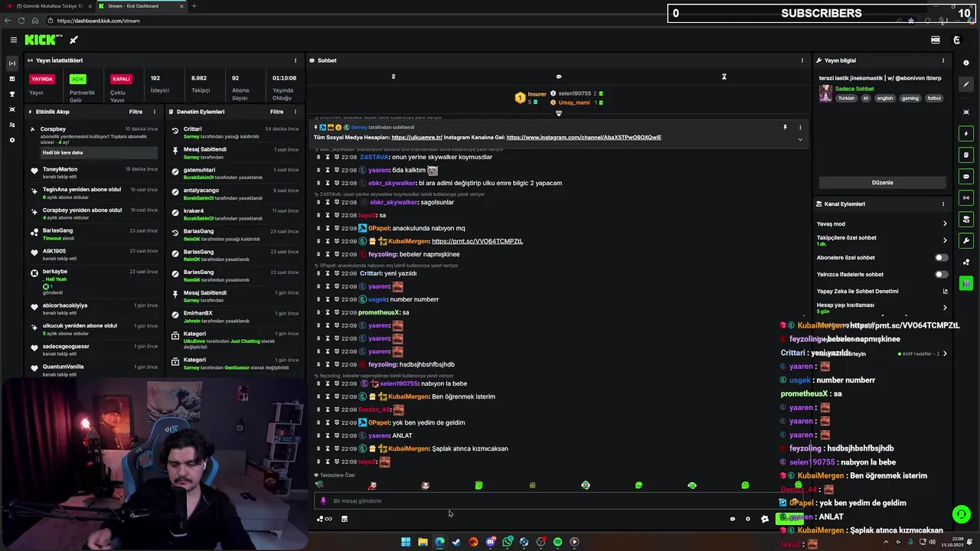This screenshot has width=980, height=551.
Task: Click Filtre in Etkinlik Akışı panel
Action: click(x=136, y=112)
